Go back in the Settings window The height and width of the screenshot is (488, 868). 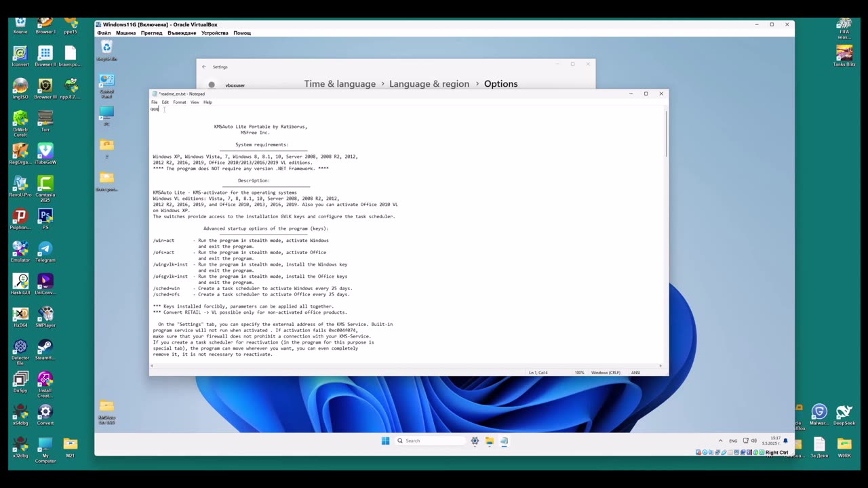click(x=204, y=66)
